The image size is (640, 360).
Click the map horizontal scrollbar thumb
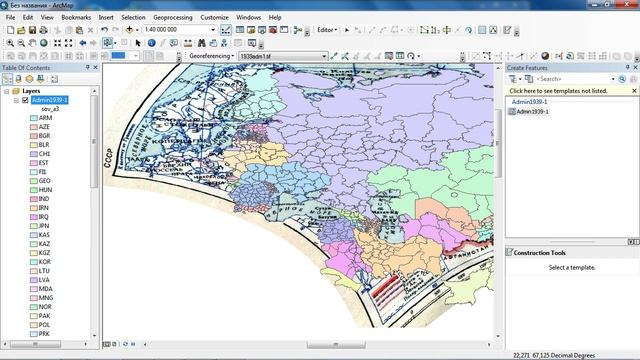[336, 344]
